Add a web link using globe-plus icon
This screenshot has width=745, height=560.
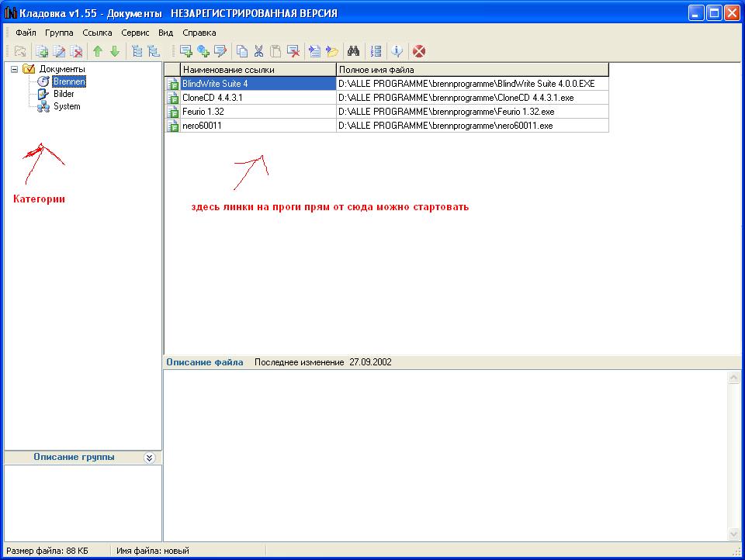coord(203,51)
